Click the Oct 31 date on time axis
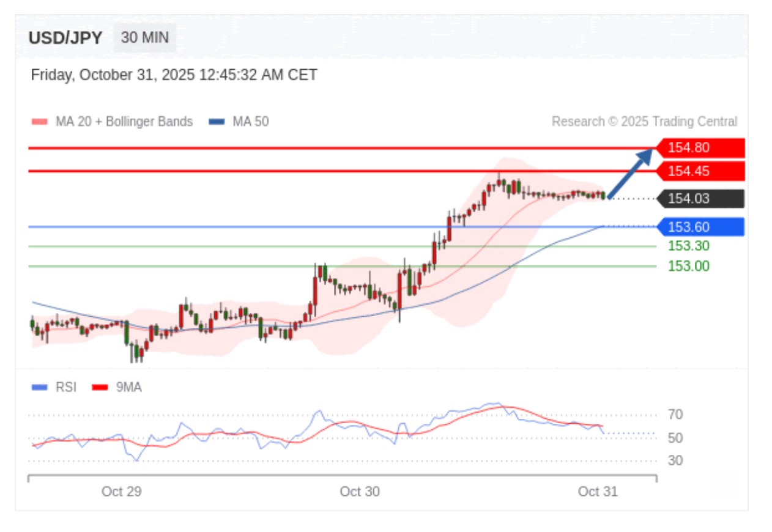The image size is (772, 532). 598,492
